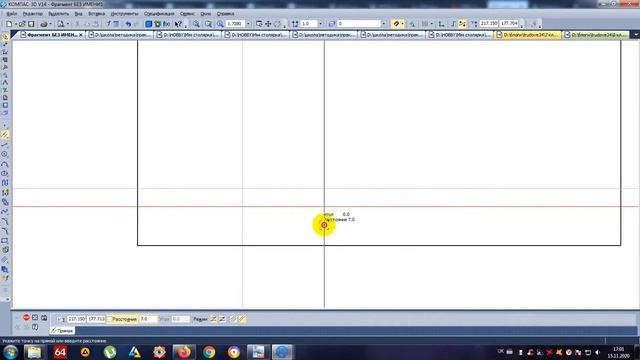
Task: Click the Расстояние value field 7.0
Action: [x=148, y=319]
